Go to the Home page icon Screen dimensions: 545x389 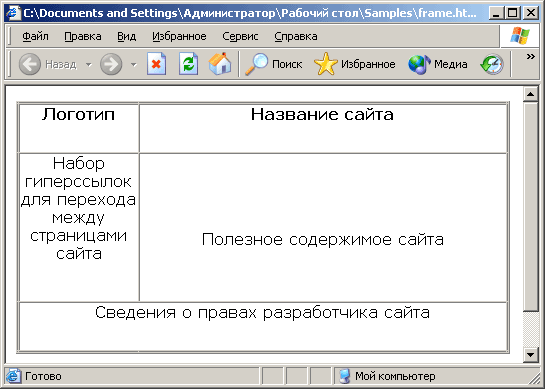tap(220, 64)
